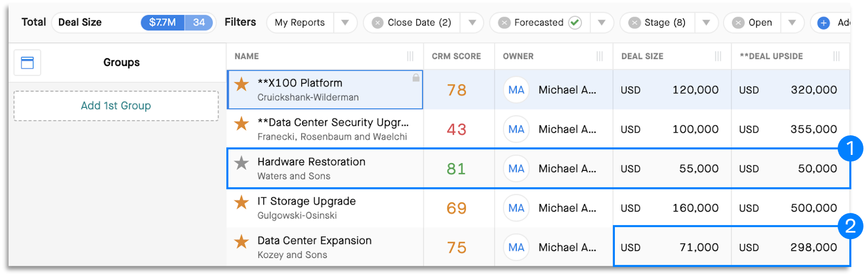The image size is (868, 276).
Task: Click lock icon on X100 Platform row
Action: click(416, 77)
